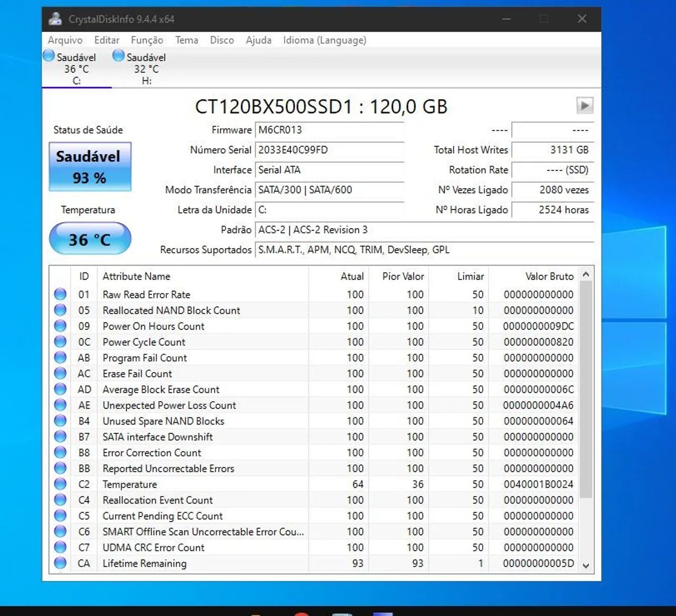This screenshot has height=616, width=676.
Task: Open the Editar menu
Action: click(107, 40)
